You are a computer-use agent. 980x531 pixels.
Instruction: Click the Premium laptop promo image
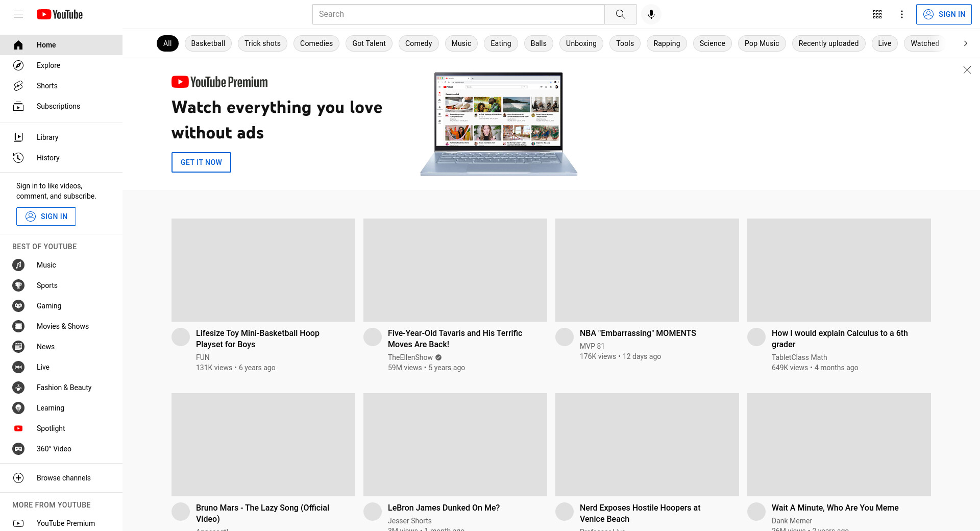(x=499, y=124)
